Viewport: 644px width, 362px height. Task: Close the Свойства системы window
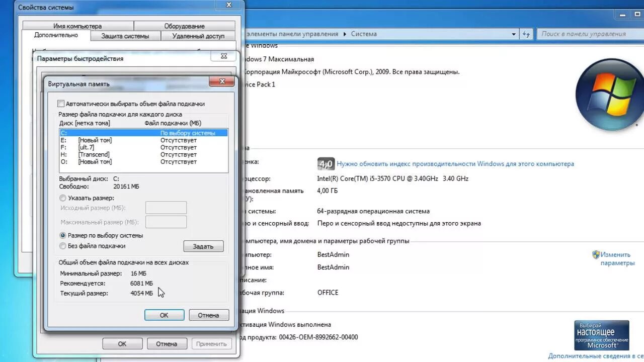click(x=228, y=5)
